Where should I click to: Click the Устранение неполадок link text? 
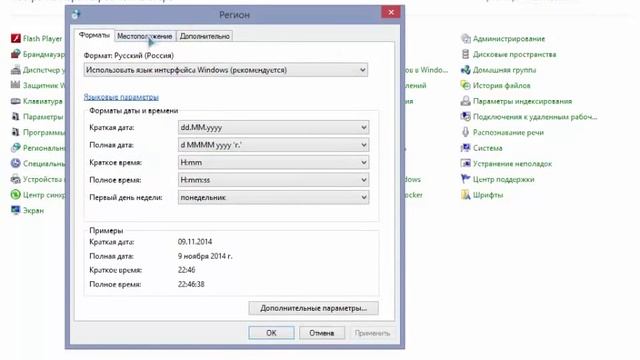coord(512,164)
